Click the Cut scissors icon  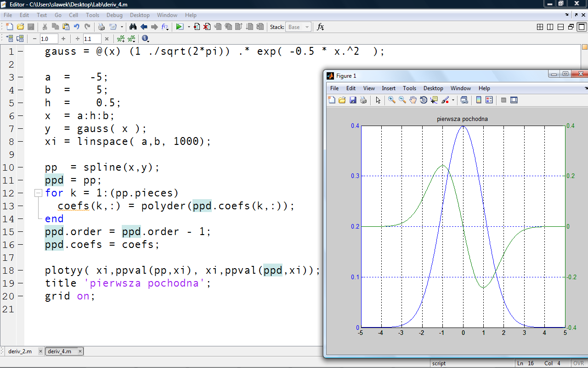(45, 27)
